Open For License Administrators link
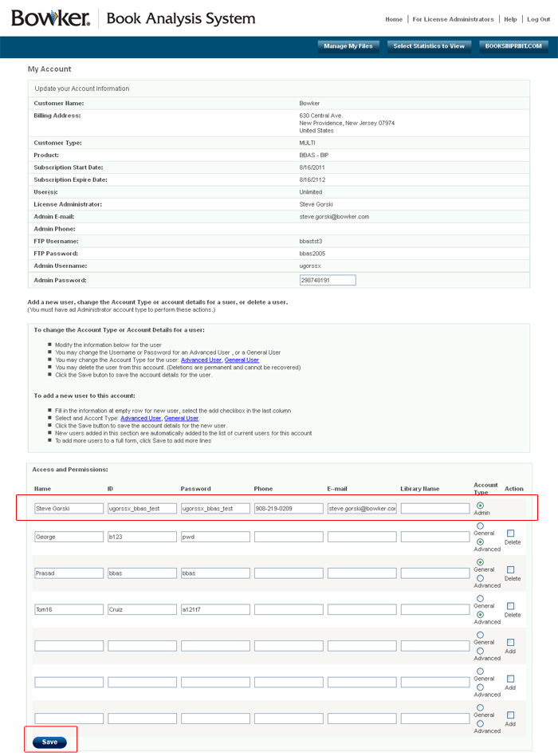The image size is (558, 756). [x=453, y=19]
